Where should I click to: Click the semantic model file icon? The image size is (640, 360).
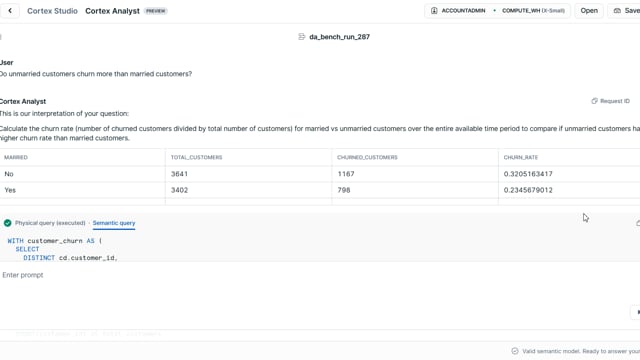pyautogui.click(x=302, y=37)
